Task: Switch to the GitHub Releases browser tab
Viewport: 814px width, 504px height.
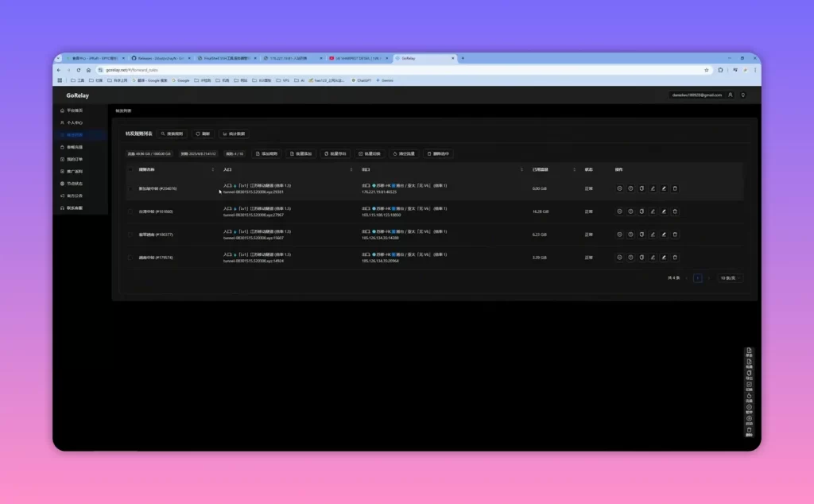Action: pyautogui.click(x=158, y=58)
